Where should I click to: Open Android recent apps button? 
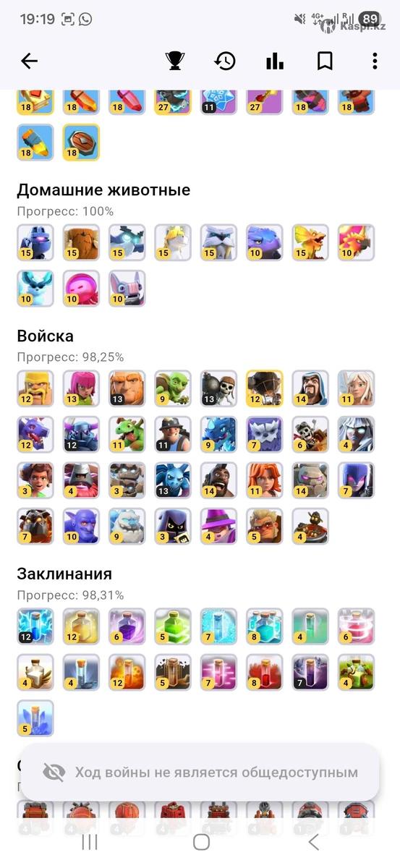90,842
